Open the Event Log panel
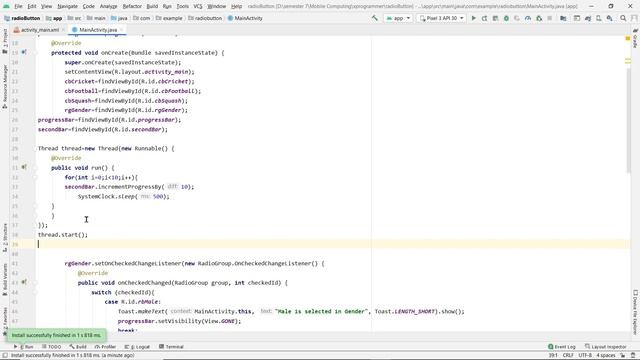 coord(562,347)
